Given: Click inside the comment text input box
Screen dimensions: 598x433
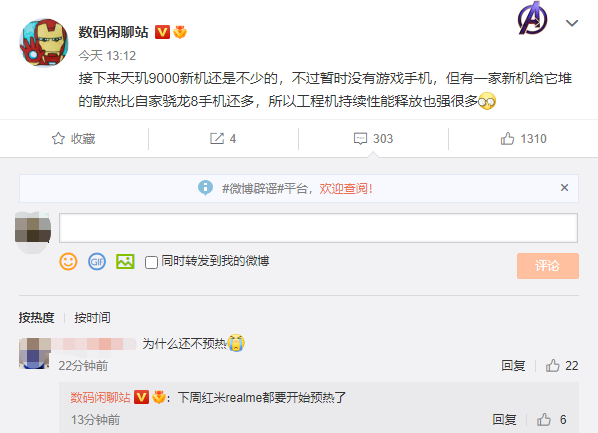Looking at the screenshot, I should [x=318, y=228].
